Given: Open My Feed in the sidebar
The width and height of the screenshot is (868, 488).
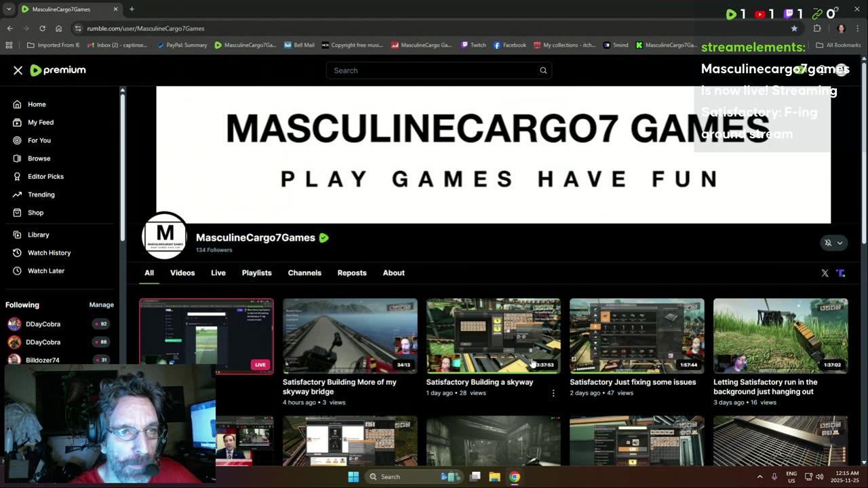Looking at the screenshot, I should tap(41, 123).
